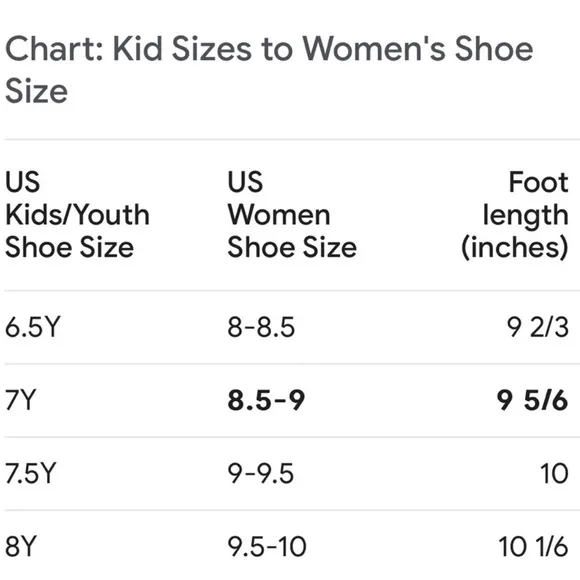Click the 9 2/3 foot length value

click(537, 327)
